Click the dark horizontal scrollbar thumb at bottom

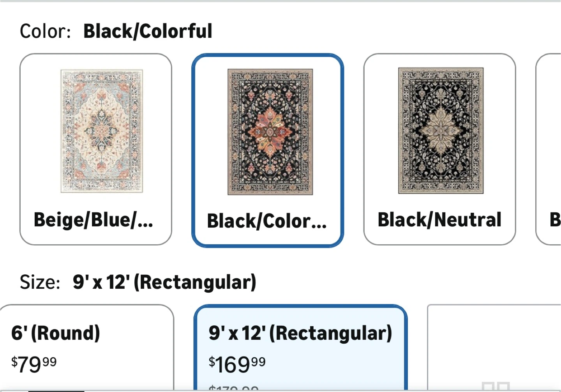click(x=56, y=391)
